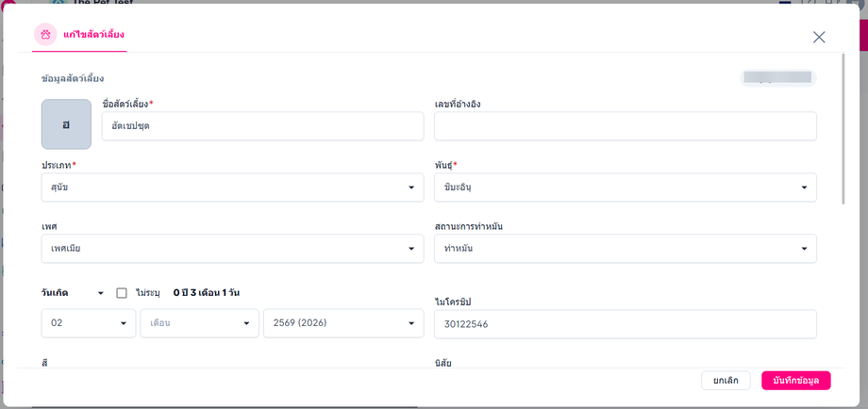Open the ประเภท dropdown showing สุนัข
868x409 pixels.
tap(232, 188)
